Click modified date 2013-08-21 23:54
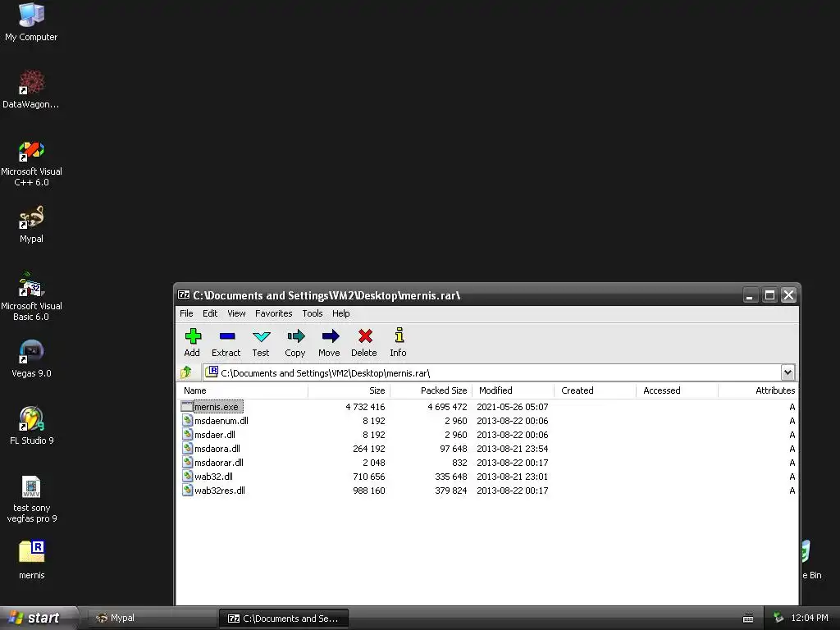This screenshot has height=630, width=840. pos(513,449)
